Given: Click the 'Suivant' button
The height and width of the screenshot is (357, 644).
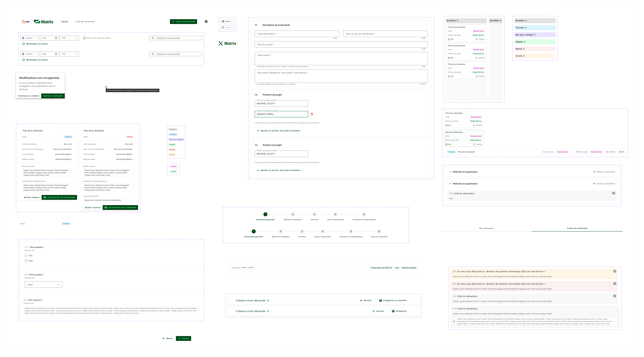Looking at the screenshot, I should 183,338.
